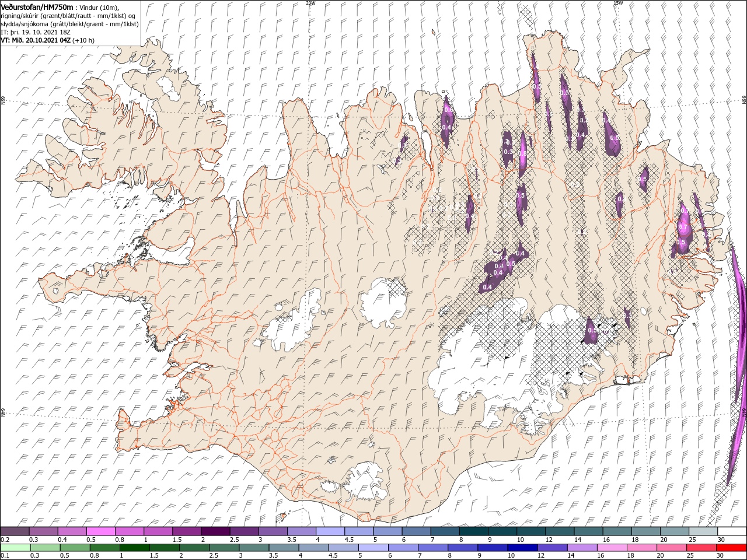
Task: Click the 'Veðurstofan/HM750m' title text
Action: (37, 6)
